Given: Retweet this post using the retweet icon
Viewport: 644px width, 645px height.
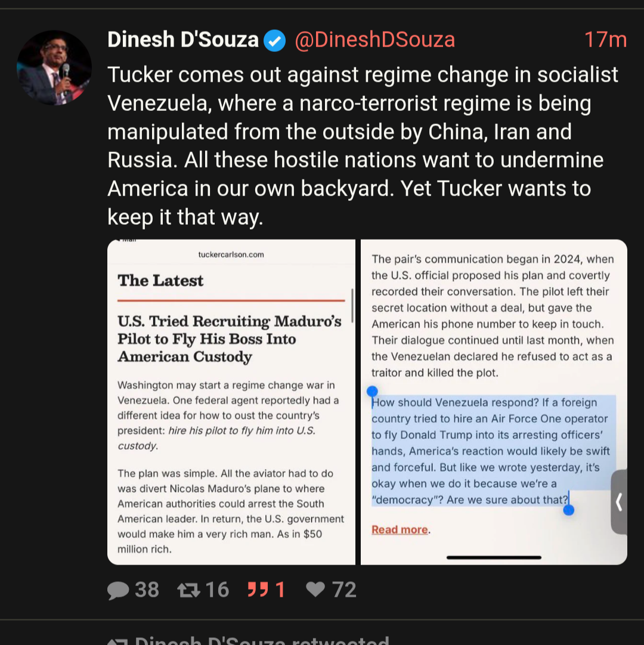Looking at the screenshot, I should pos(190,590).
